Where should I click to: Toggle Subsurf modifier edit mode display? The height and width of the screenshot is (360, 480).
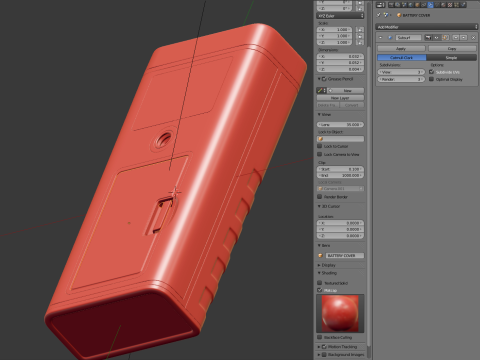446,37
